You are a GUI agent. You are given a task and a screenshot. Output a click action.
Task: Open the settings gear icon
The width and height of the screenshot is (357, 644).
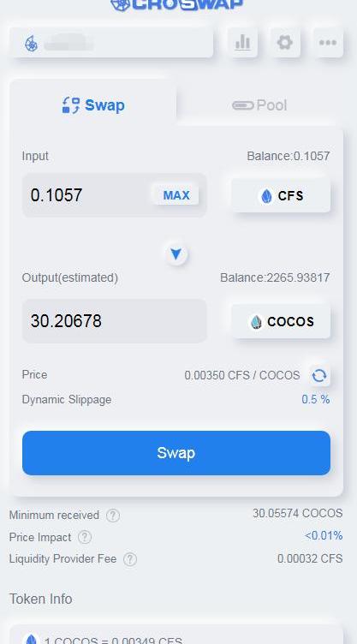pyautogui.click(x=285, y=42)
